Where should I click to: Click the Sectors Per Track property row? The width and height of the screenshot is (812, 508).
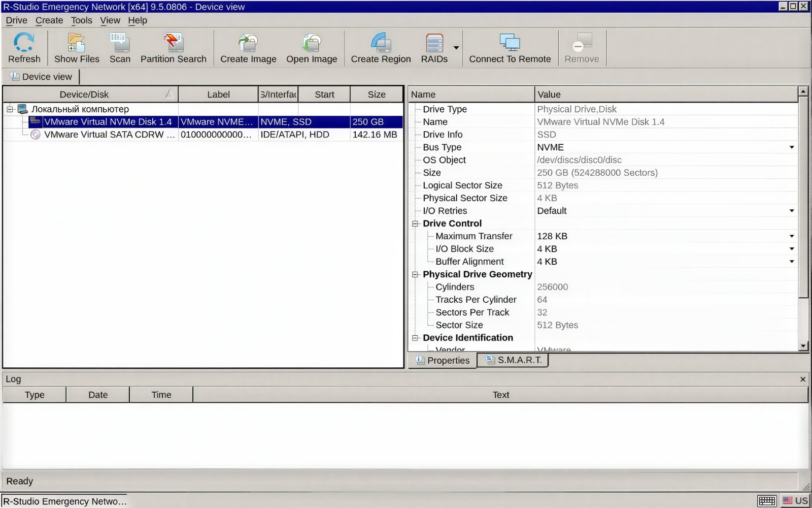tap(603, 312)
